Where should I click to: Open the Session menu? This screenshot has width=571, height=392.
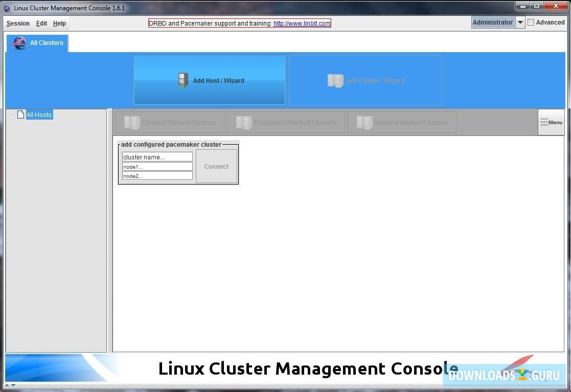click(18, 24)
